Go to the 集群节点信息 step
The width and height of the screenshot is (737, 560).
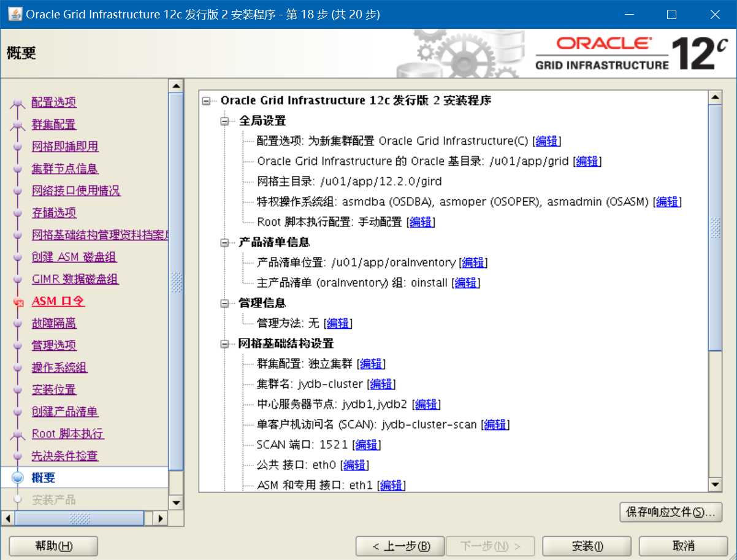[x=65, y=169]
